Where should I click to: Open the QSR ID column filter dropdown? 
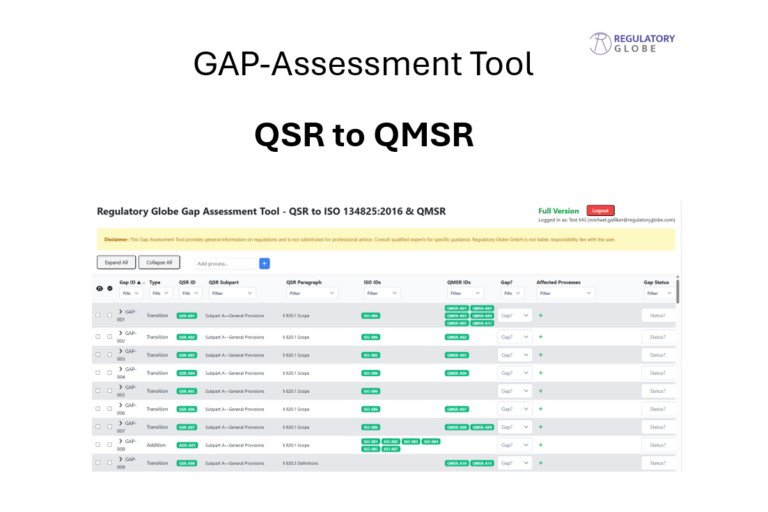(x=190, y=293)
